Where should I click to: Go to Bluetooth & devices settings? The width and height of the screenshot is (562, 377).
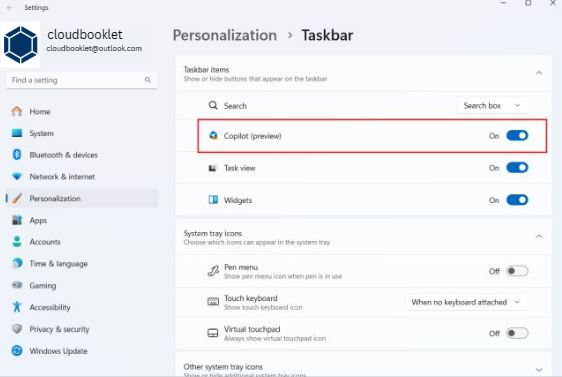click(x=82, y=155)
